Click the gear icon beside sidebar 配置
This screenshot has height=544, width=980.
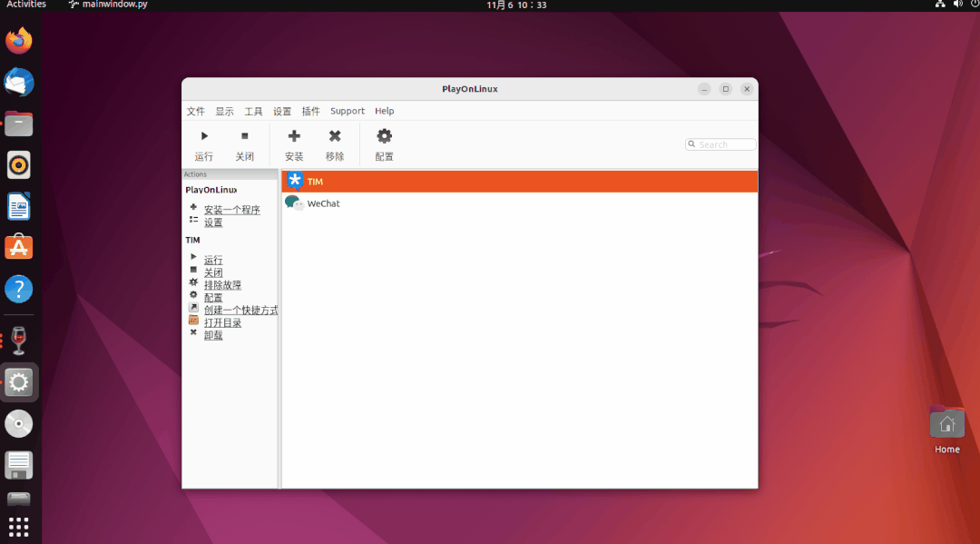(194, 294)
